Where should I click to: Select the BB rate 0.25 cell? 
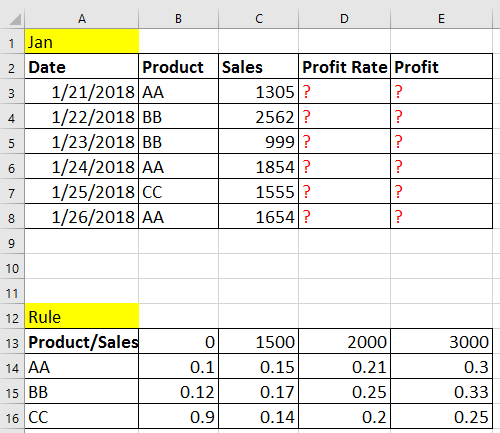344,391
